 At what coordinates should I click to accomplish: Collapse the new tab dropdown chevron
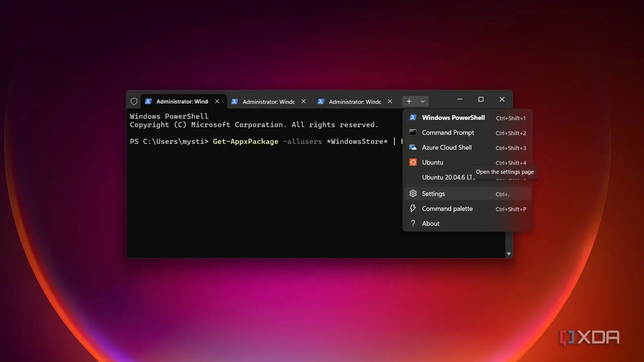click(x=423, y=101)
